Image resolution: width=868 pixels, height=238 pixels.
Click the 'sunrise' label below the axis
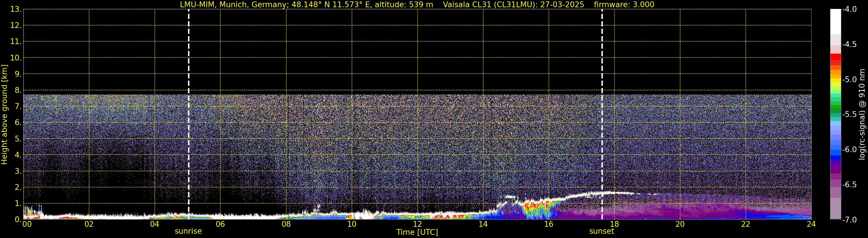(188, 231)
